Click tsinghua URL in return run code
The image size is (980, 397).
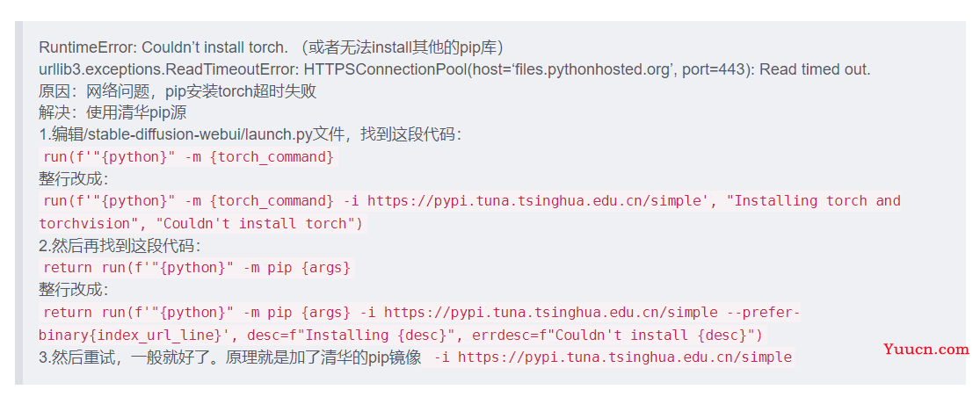(553, 313)
